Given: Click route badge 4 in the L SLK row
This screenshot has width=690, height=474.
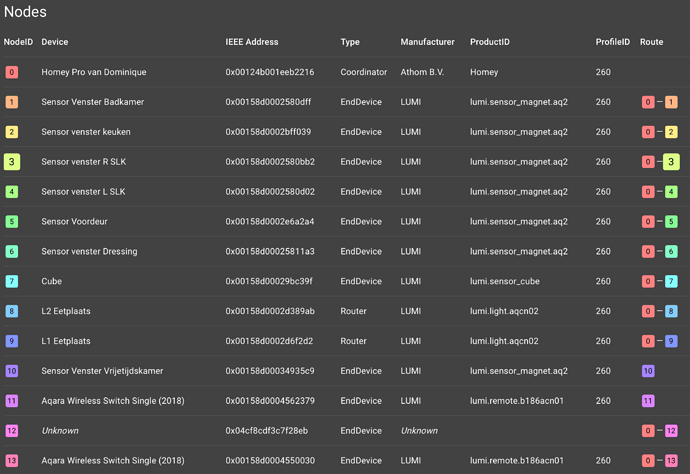Looking at the screenshot, I should (x=671, y=192).
